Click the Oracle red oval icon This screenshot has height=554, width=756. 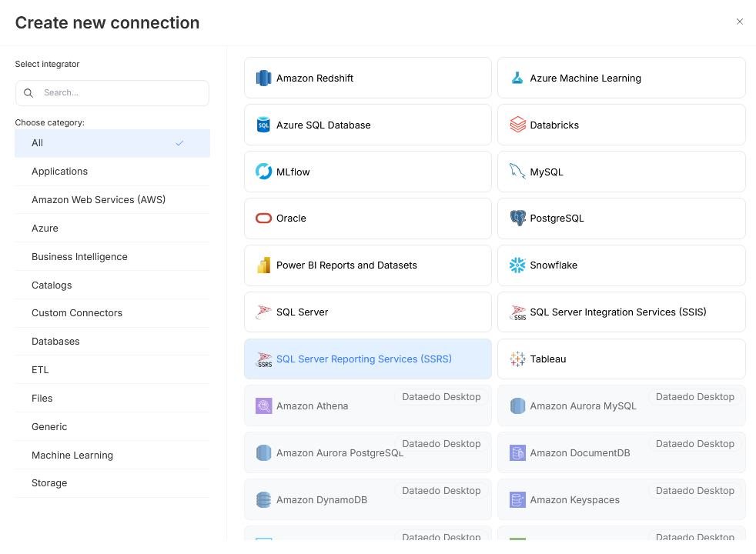pos(264,219)
